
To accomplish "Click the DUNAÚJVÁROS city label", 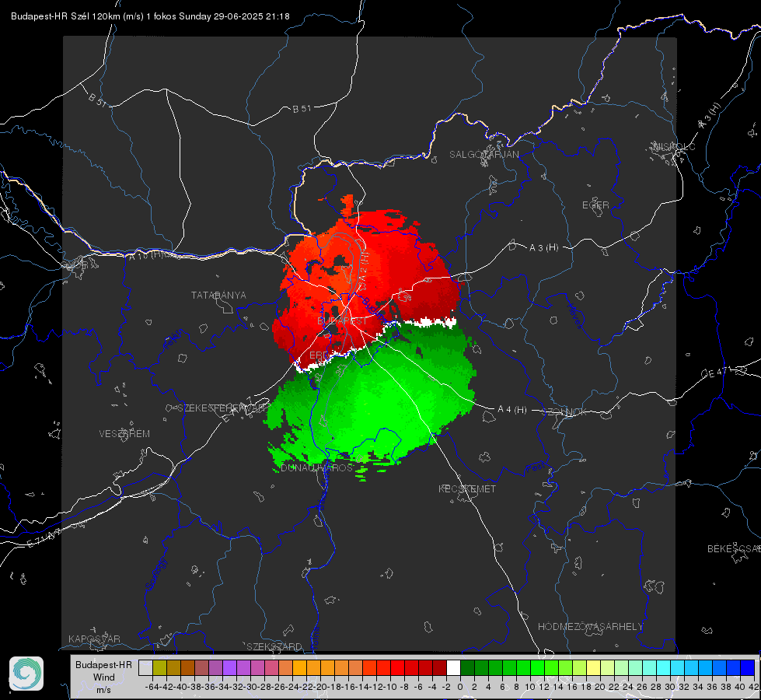I will click(x=317, y=467).
